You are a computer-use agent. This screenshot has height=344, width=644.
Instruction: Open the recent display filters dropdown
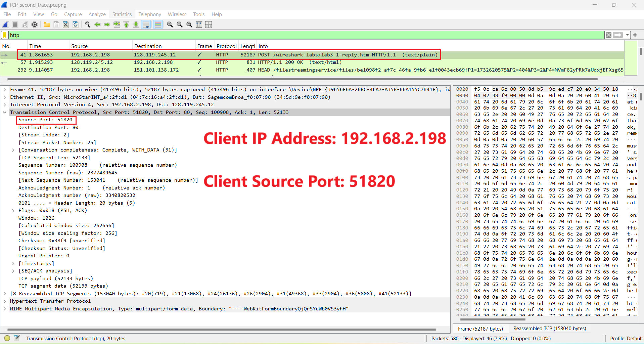(627, 35)
